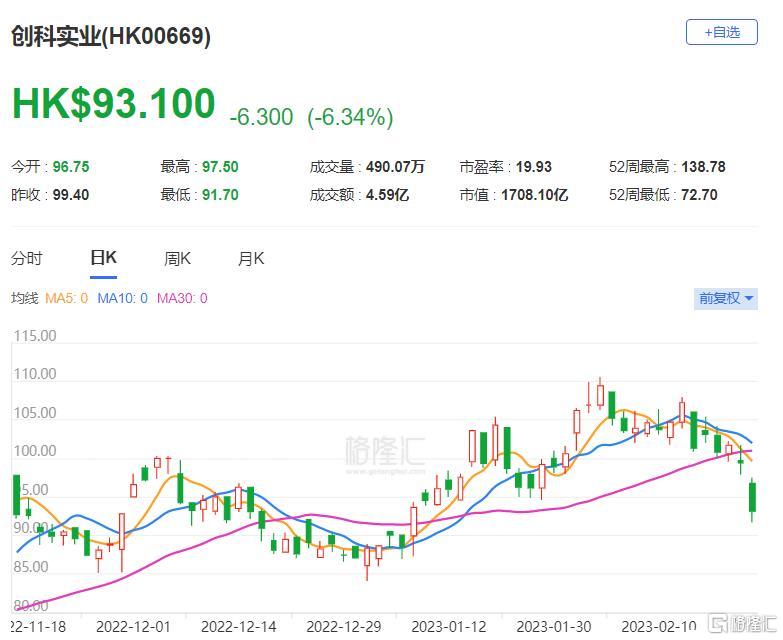Click the price change -6.300 value
The height and width of the screenshot is (640, 783).
pos(261,117)
